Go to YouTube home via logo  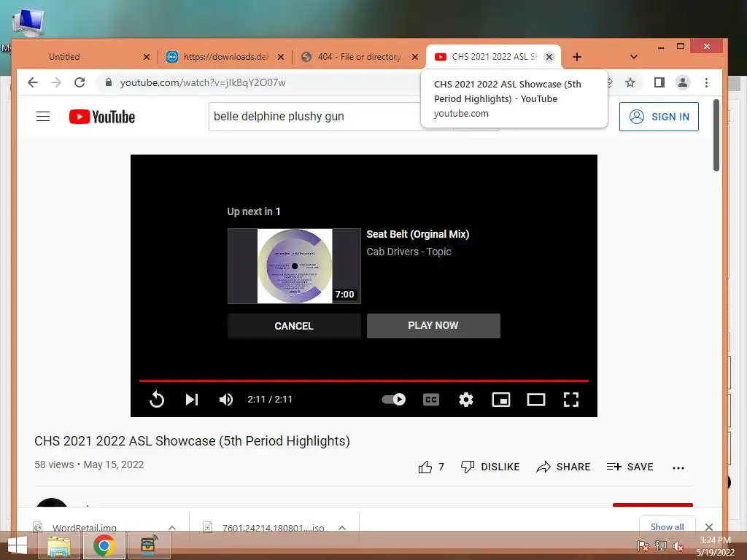click(x=102, y=117)
